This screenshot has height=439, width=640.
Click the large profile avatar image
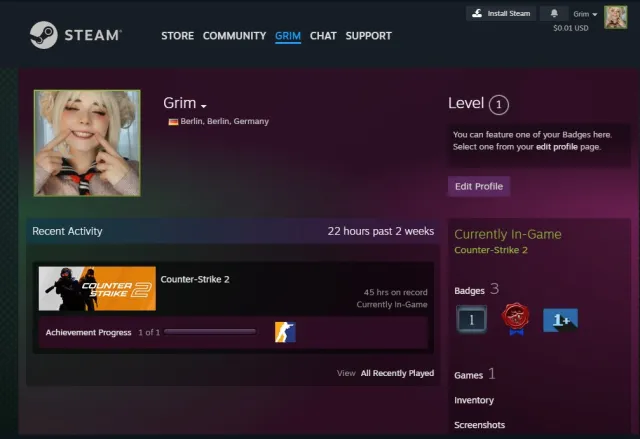click(x=87, y=143)
